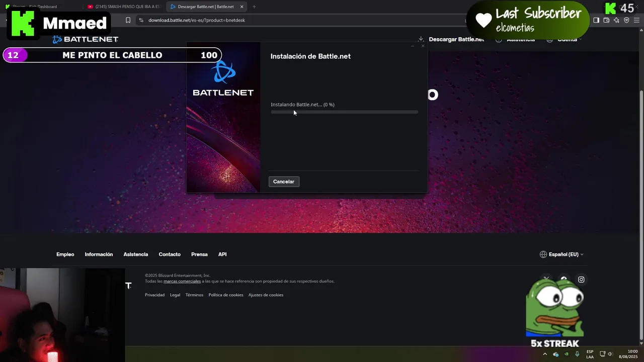
Task: Cancel the Battle.net installation
Action: coord(284,182)
